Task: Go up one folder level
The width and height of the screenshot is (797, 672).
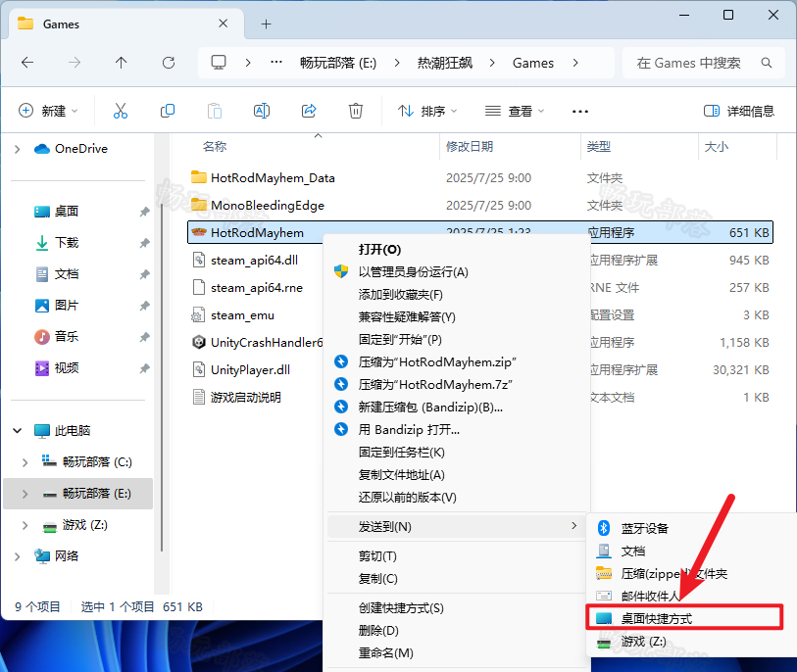Action: (x=121, y=63)
